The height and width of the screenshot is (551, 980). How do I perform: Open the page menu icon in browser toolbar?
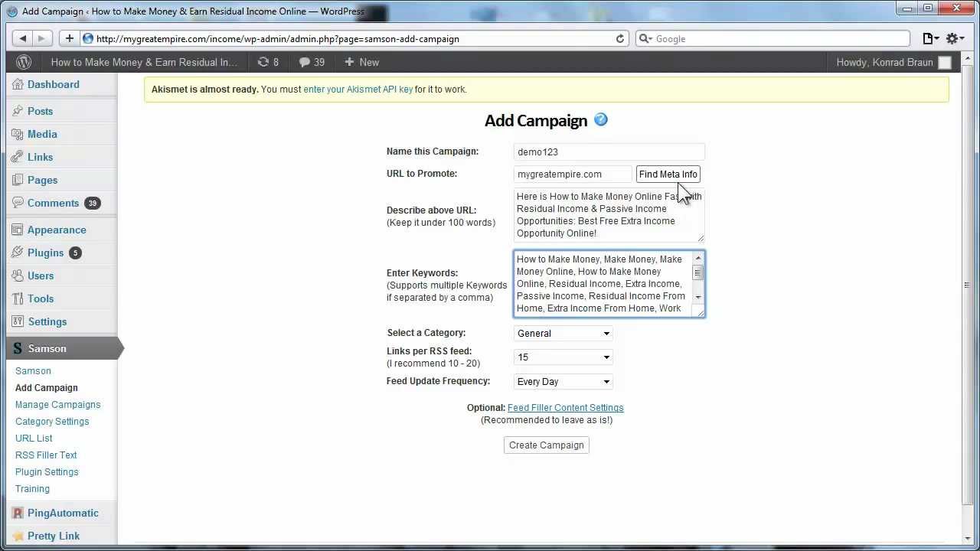929,38
